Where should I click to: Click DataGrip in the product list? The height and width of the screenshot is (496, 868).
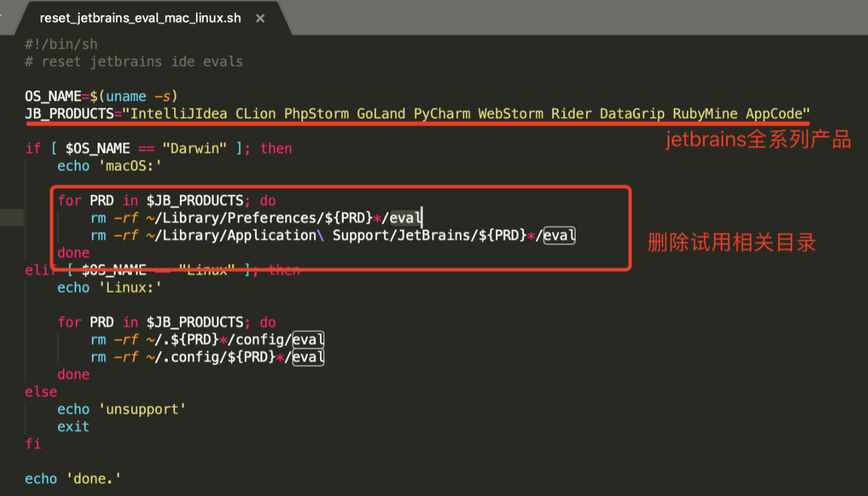632,114
